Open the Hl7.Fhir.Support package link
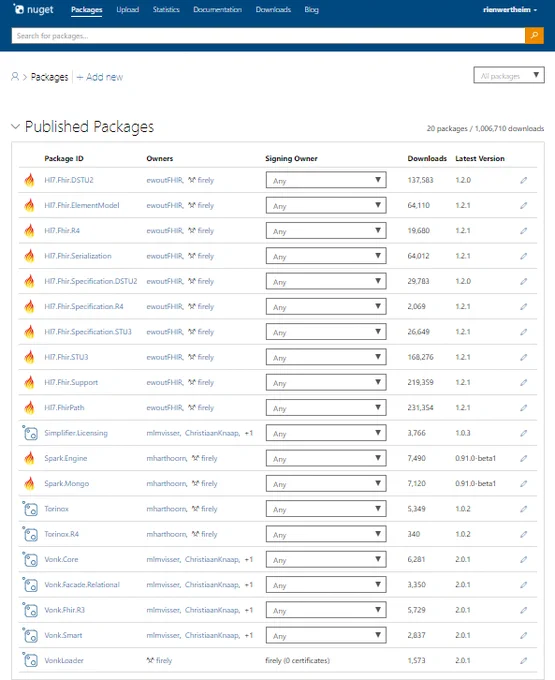This screenshot has height=680, width=555. [x=71, y=382]
